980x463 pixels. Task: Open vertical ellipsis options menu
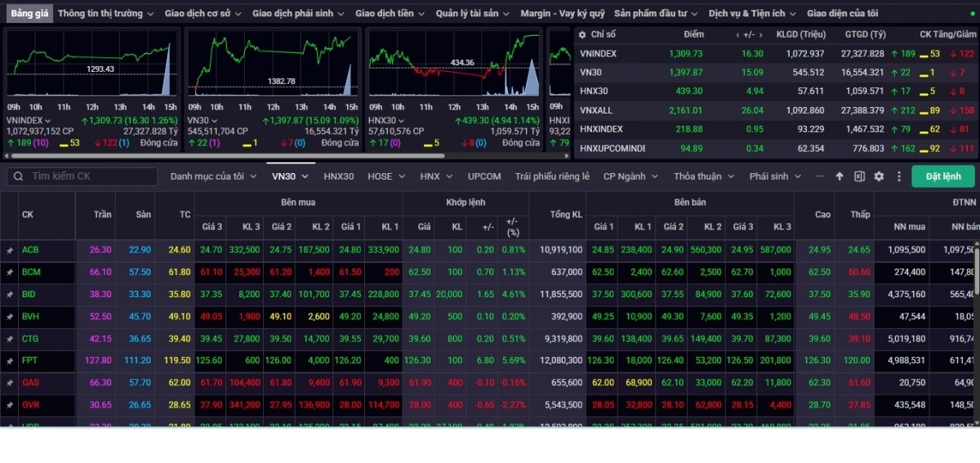898,176
